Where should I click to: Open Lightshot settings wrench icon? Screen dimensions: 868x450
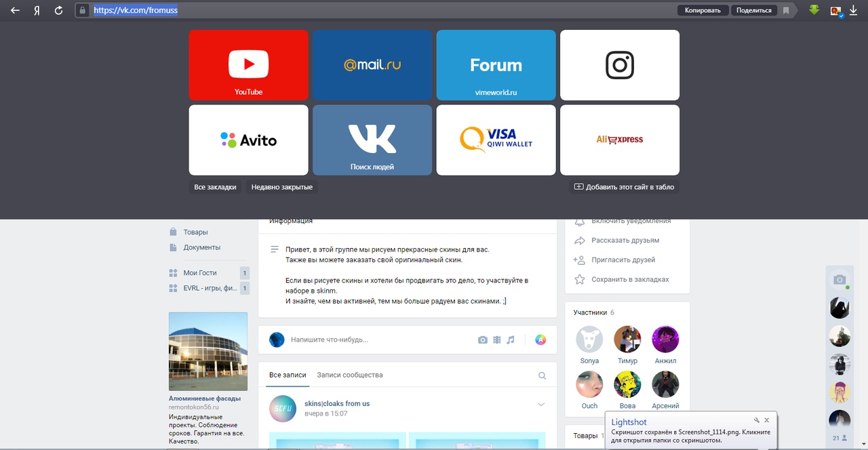coord(757,420)
